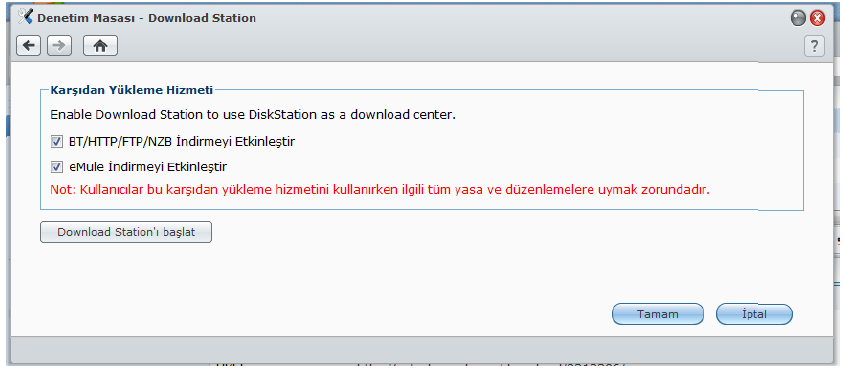Uncheck the BT/HTTP/FTP/NZB İndirmeyi Etkinleştir checkbox

[x=56, y=142]
